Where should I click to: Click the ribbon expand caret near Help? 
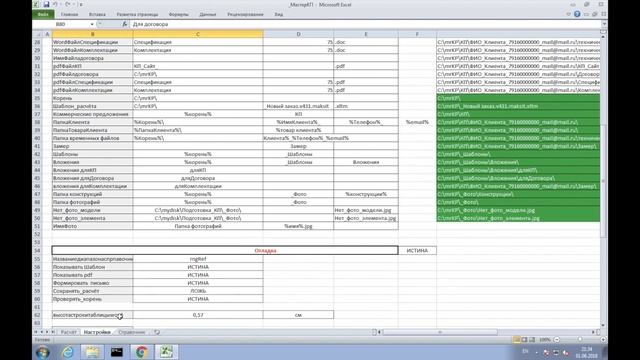[x=569, y=14]
